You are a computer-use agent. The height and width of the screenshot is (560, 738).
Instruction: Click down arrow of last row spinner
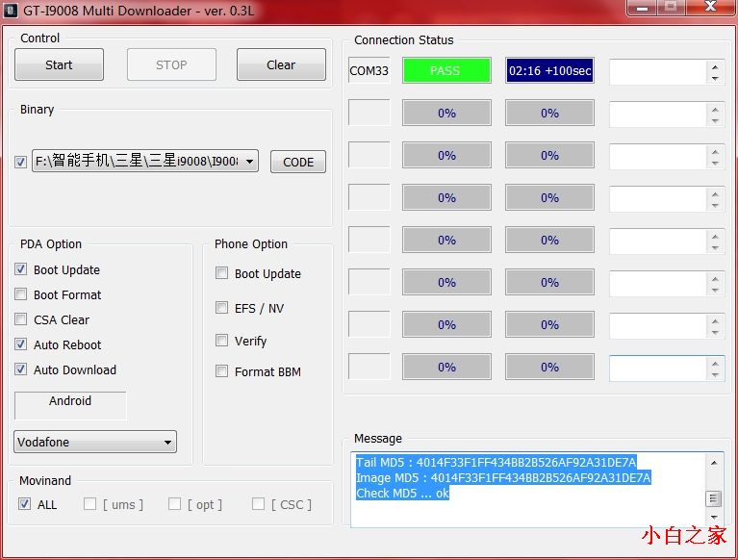click(x=715, y=375)
